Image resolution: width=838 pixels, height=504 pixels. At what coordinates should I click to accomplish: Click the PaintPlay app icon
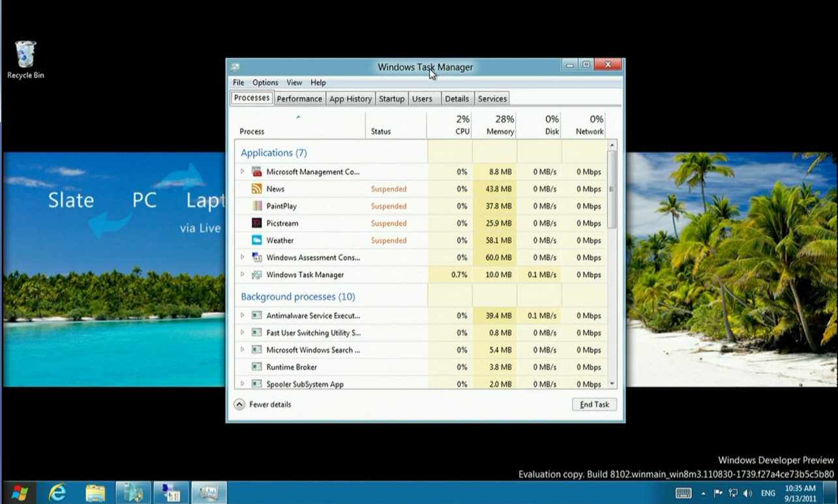(257, 206)
